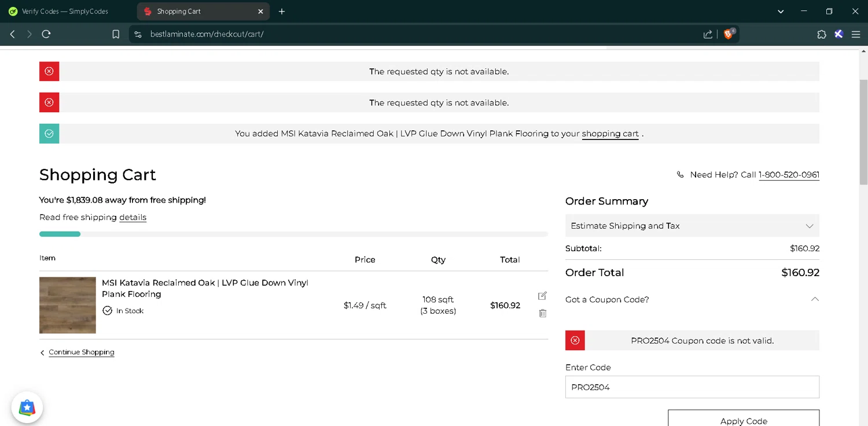Open the floating shopping bag extension icon
The width and height of the screenshot is (868, 426).
tap(27, 407)
